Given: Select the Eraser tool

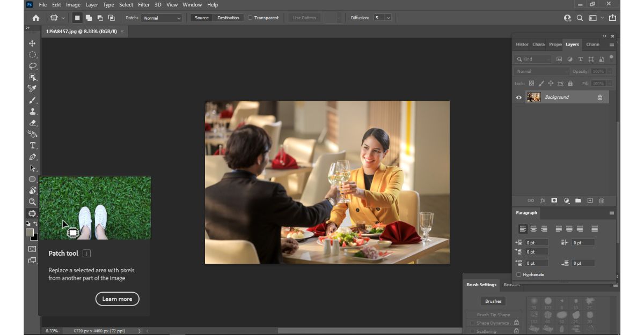Looking at the screenshot, I should pyautogui.click(x=32, y=123).
